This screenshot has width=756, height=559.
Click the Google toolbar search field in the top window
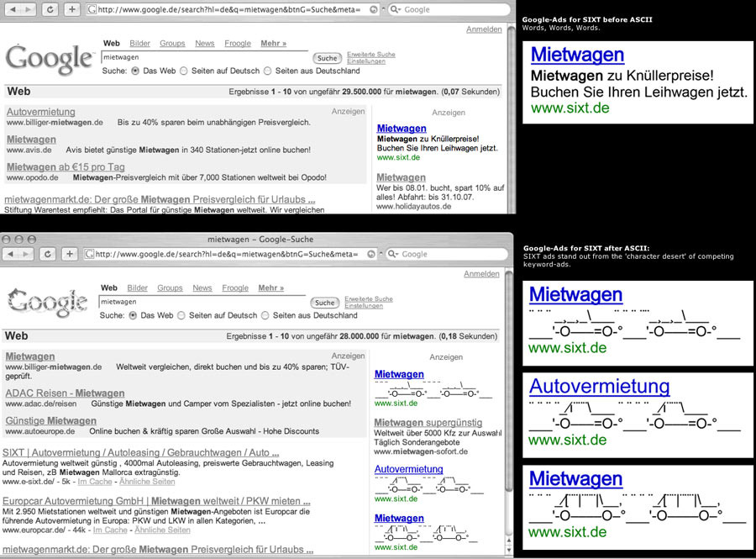point(448,9)
